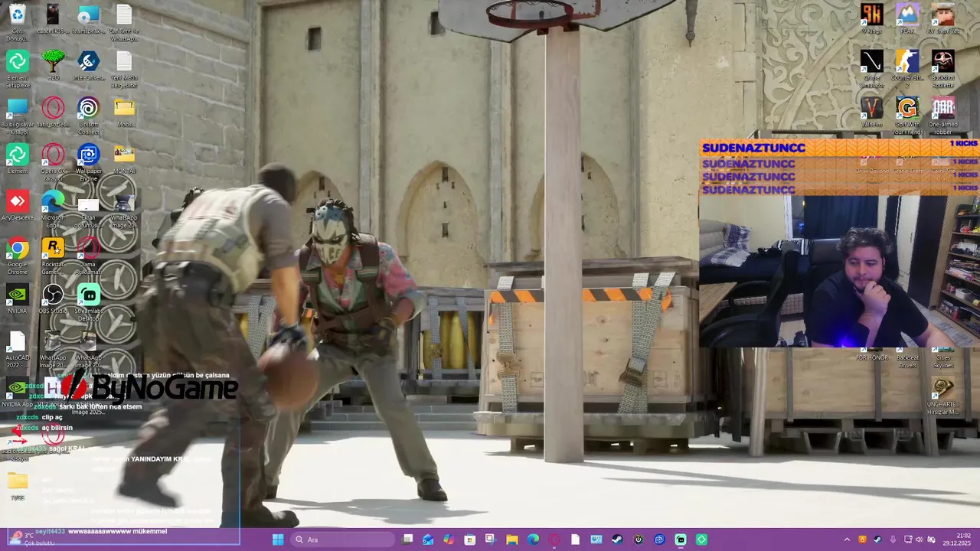Launch Golf With Your Friends shortcut
980x551 pixels.
tap(907, 115)
